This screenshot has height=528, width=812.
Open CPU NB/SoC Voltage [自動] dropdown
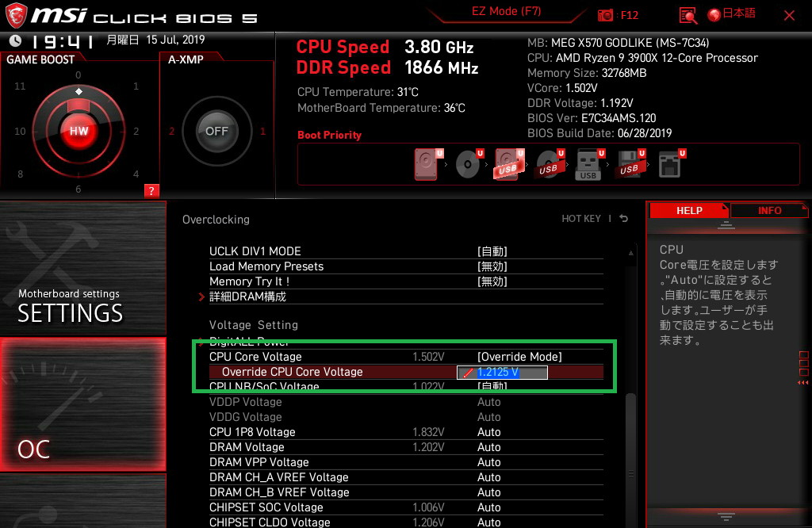point(492,386)
